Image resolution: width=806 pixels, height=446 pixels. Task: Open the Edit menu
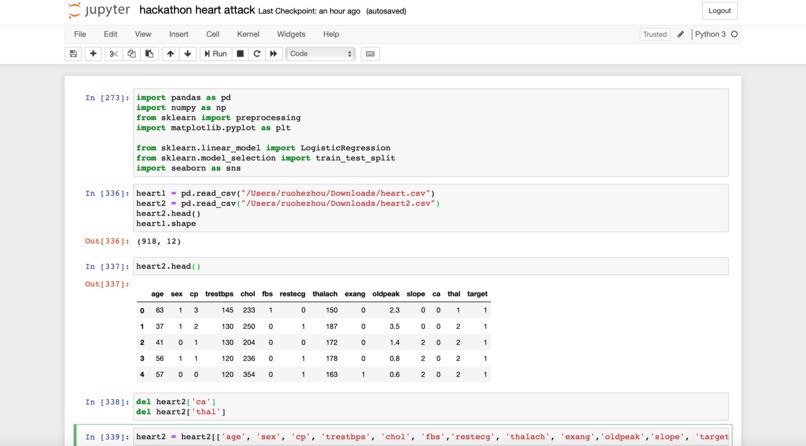point(111,34)
